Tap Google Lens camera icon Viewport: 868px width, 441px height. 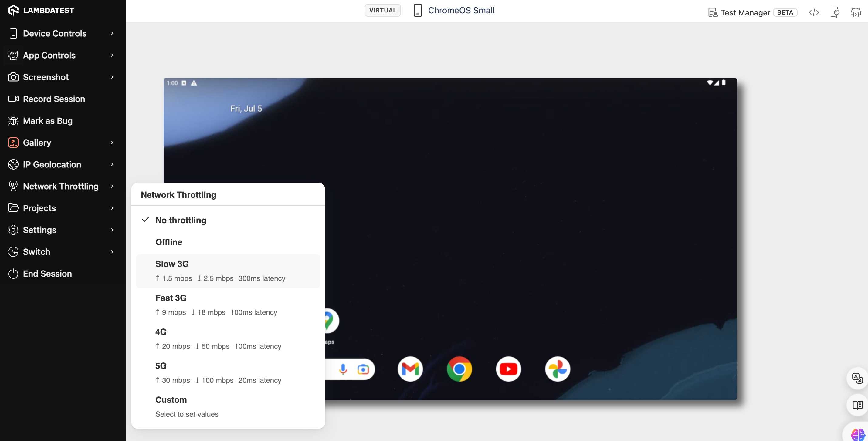coord(363,369)
